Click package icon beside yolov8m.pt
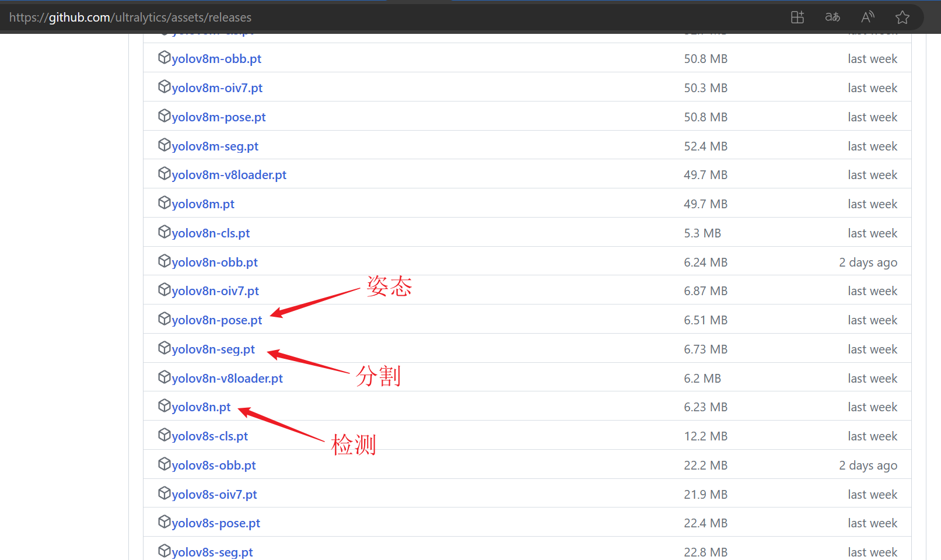Screen dimensions: 941x560 [164, 202]
